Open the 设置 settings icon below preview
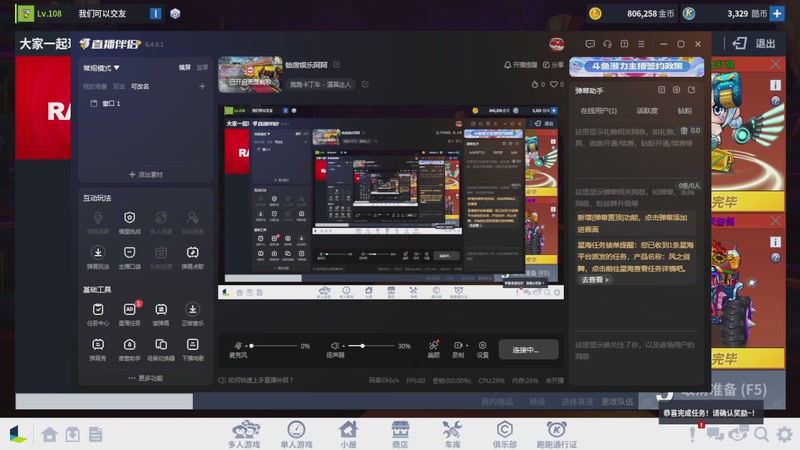The width and height of the screenshot is (800, 450). click(483, 349)
